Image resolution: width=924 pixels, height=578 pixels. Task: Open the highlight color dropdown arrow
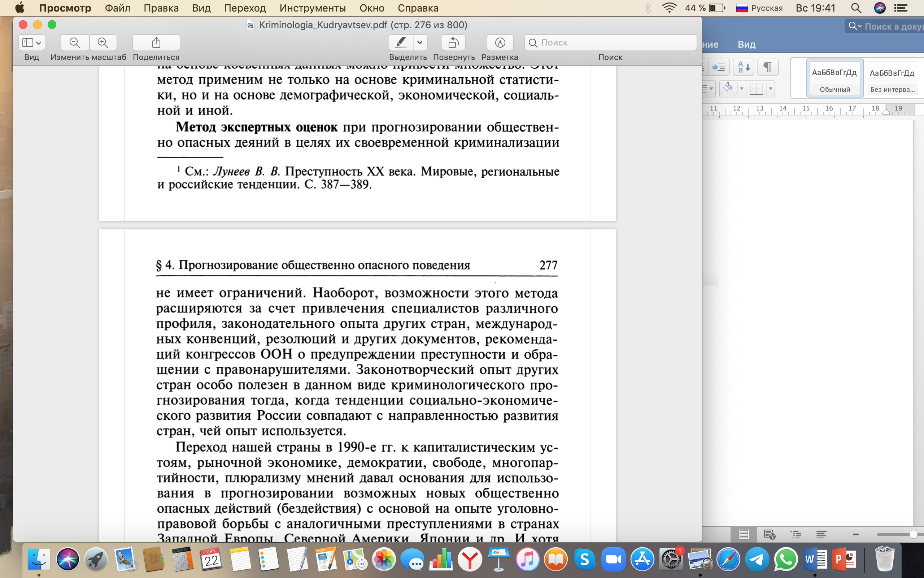tap(420, 42)
